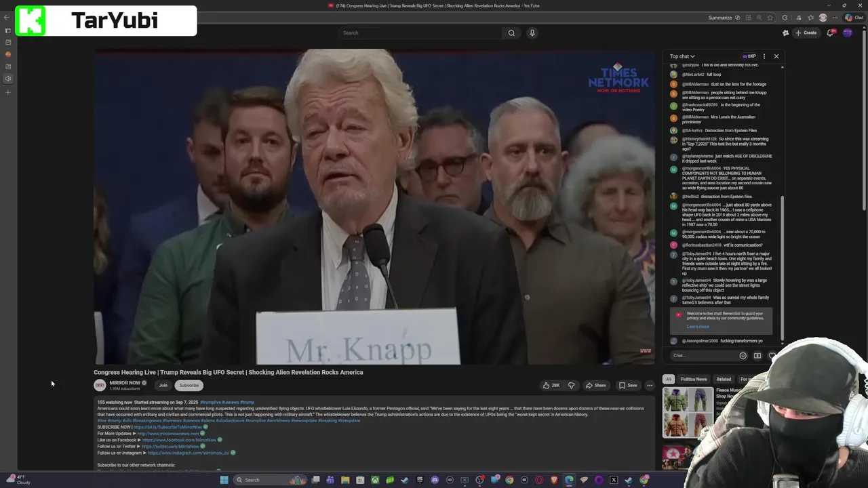The width and height of the screenshot is (868, 488).
Task: Click the Summarize button in address bar
Action: click(724, 18)
